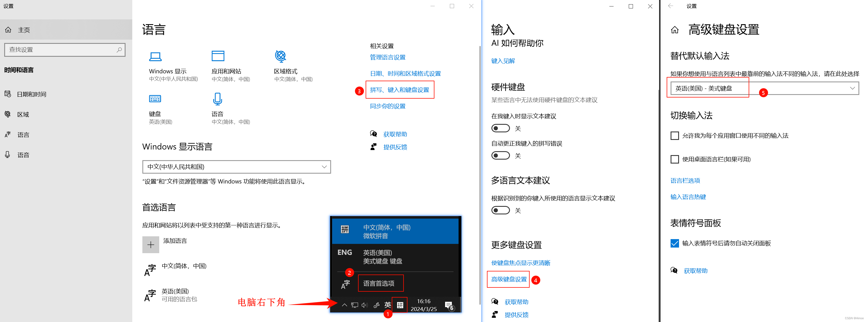This screenshot has height=322, width=868.
Task: Click 获取帮助 in 输入 window
Action: [x=516, y=302]
